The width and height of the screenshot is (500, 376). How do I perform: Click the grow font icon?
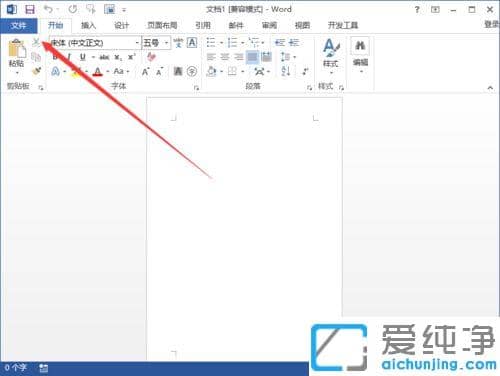[x=145, y=71]
